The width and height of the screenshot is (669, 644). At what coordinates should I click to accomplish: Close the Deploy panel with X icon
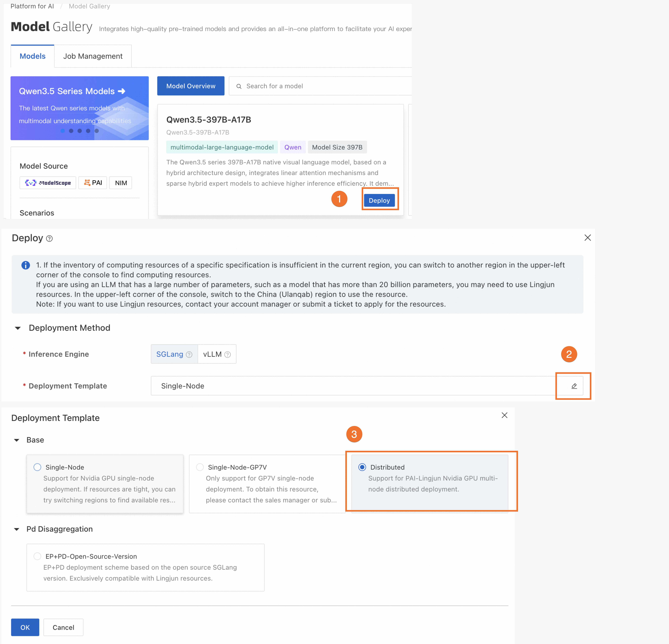pyautogui.click(x=587, y=238)
